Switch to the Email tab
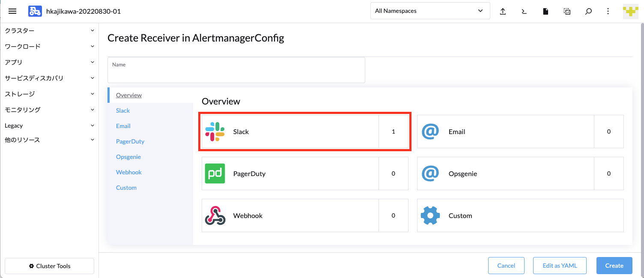This screenshot has height=278, width=644. (x=150, y=126)
